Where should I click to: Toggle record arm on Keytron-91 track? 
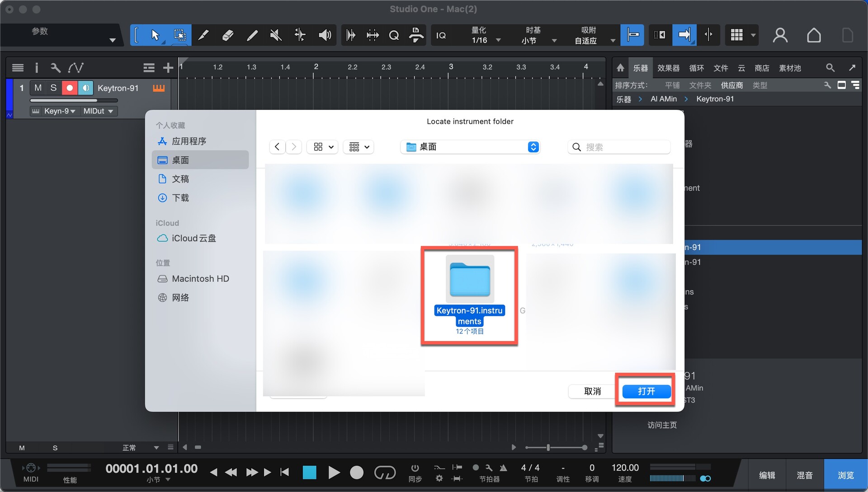[70, 88]
